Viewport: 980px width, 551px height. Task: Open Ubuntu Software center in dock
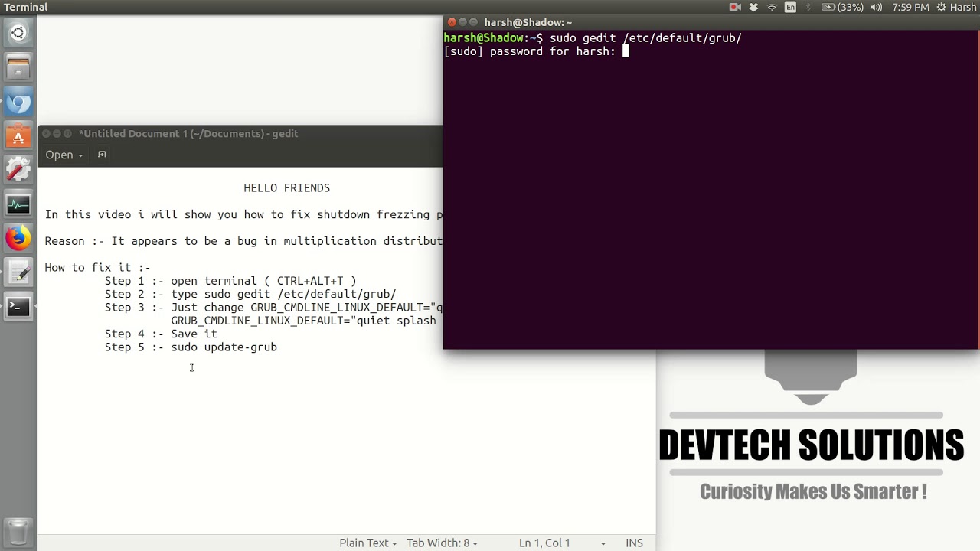pyautogui.click(x=18, y=137)
